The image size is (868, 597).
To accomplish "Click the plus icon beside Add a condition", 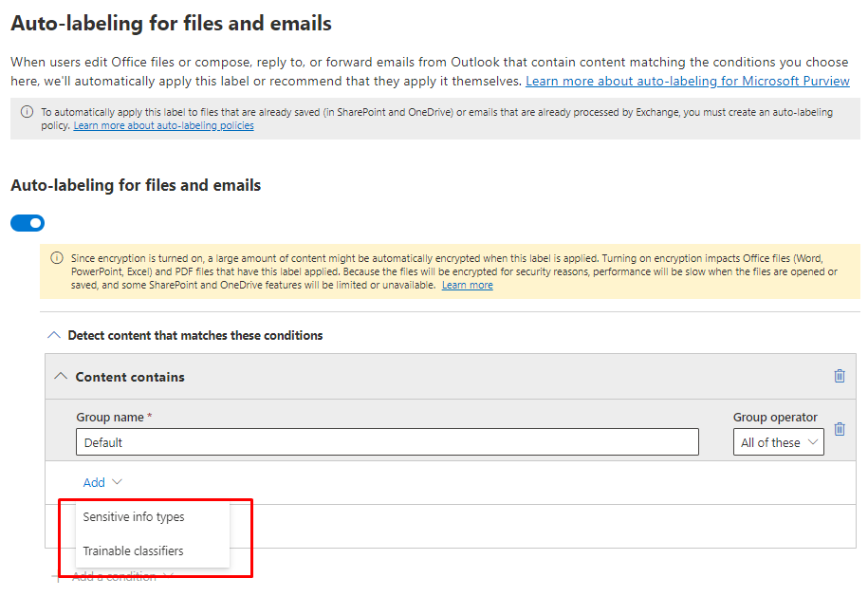I will click(x=57, y=577).
